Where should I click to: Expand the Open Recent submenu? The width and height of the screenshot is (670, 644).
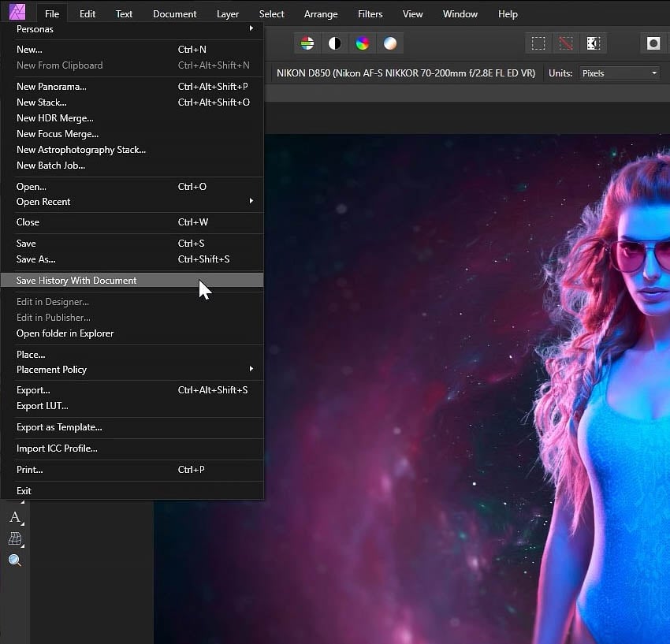pyautogui.click(x=79, y=202)
